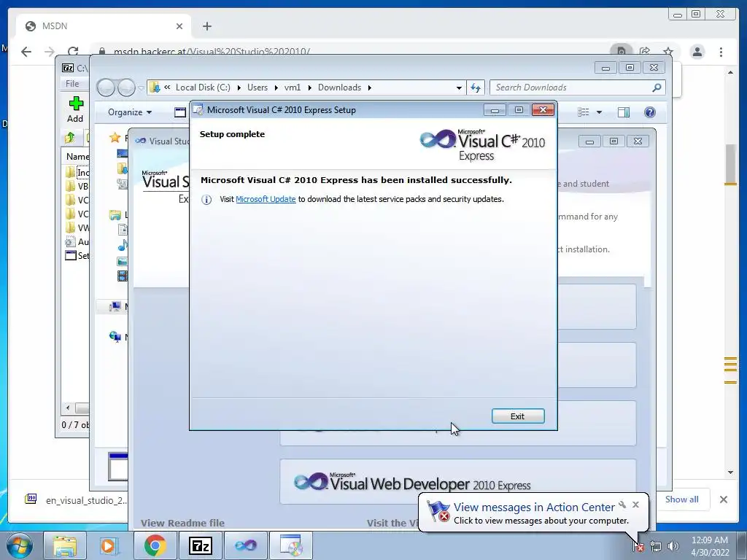Click the volume speaker tray icon
Screen dimensions: 747x560
673,547
